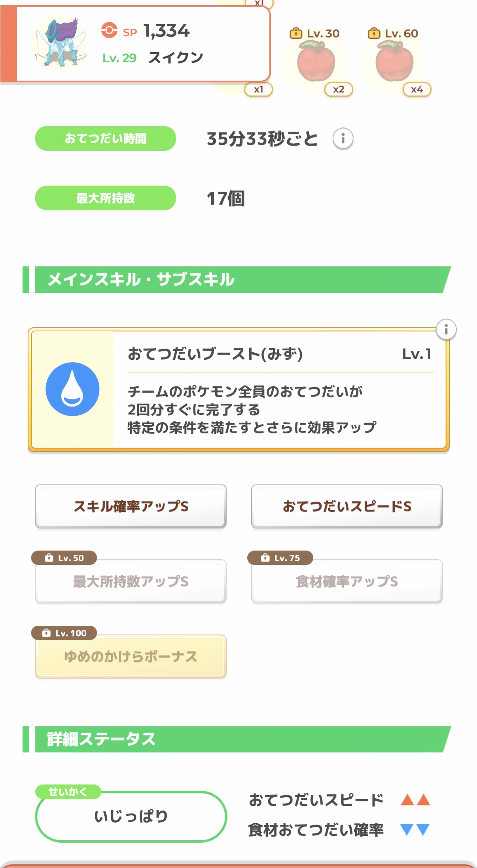
Task: Tap the locked 食材確率アップS skill
Action: (x=347, y=581)
